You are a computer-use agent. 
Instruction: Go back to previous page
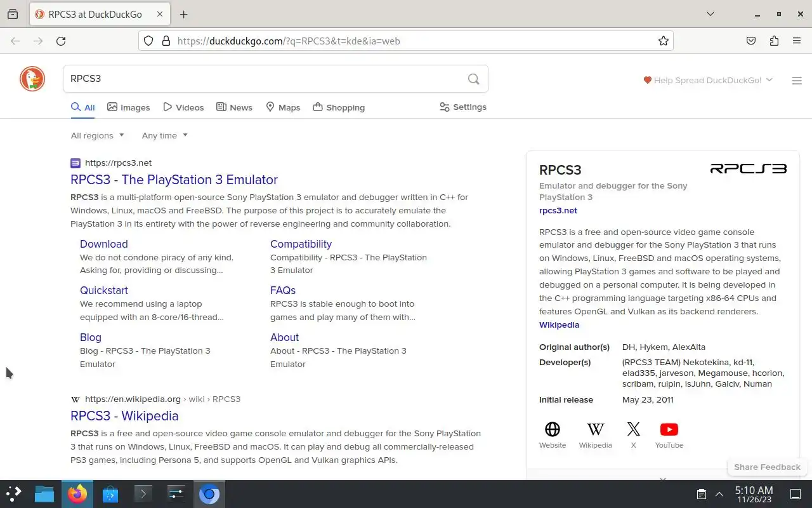[x=15, y=41]
